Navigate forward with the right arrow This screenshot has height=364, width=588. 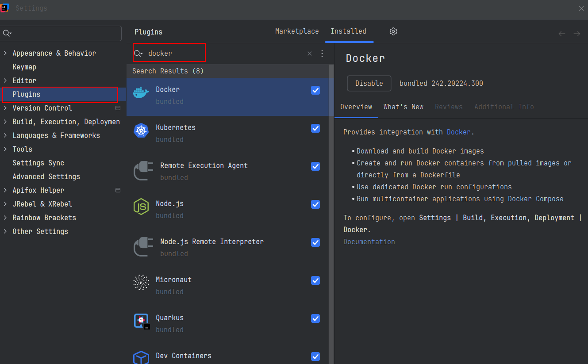pyautogui.click(x=577, y=34)
